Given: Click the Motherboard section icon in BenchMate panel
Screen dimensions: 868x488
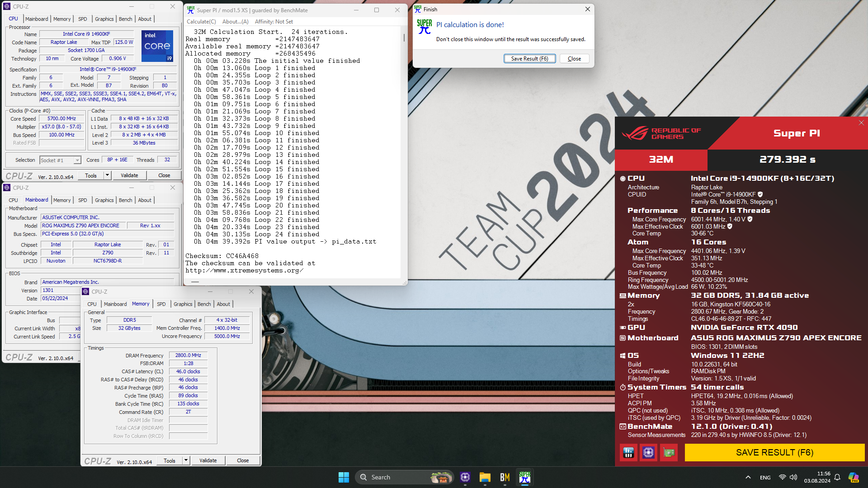Looking at the screenshot, I should [x=623, y=338].
